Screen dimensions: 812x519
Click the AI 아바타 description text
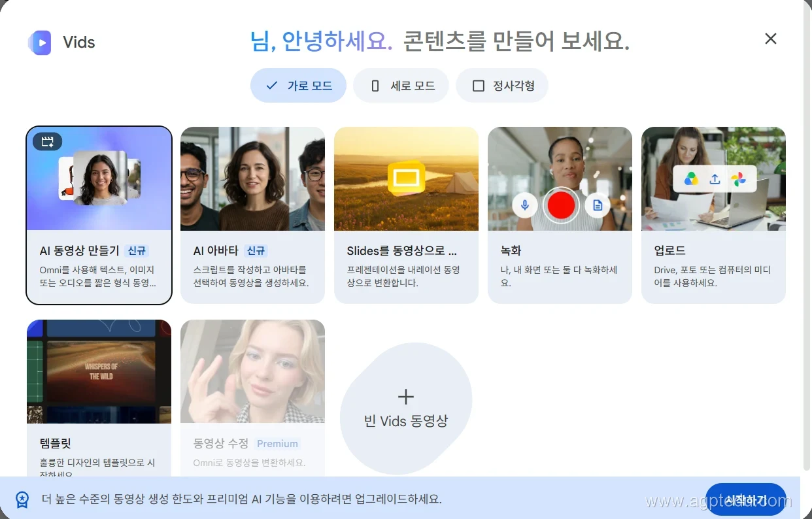click(251, 276)
